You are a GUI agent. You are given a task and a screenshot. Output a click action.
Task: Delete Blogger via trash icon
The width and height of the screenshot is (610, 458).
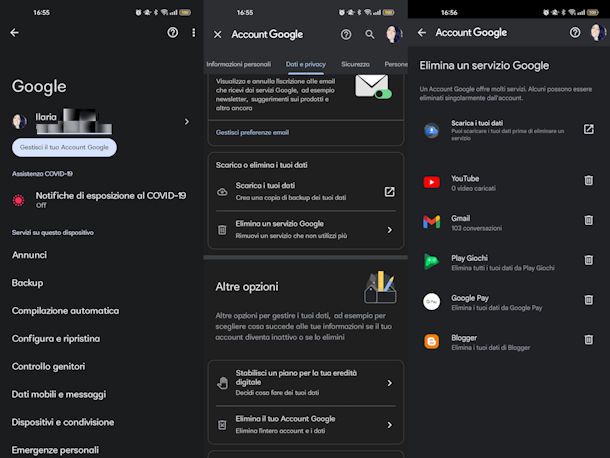click(589, 339)
